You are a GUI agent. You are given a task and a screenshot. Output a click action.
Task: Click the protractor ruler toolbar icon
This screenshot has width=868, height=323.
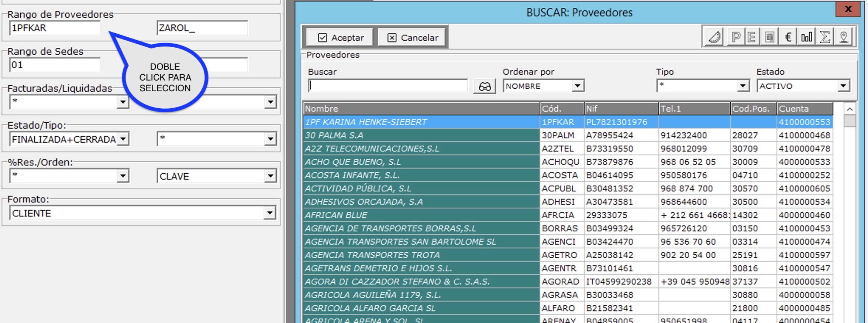(715, 37)
